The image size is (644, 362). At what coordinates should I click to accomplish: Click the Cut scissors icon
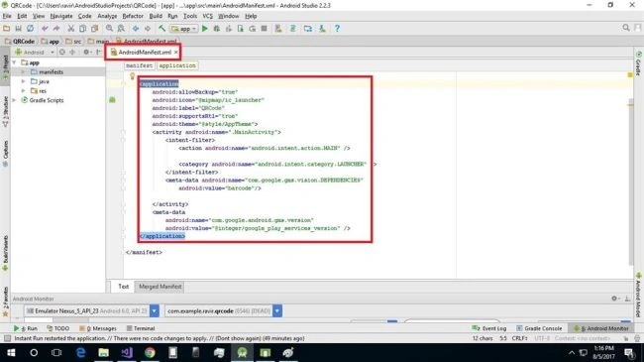[x=71, y=29]
